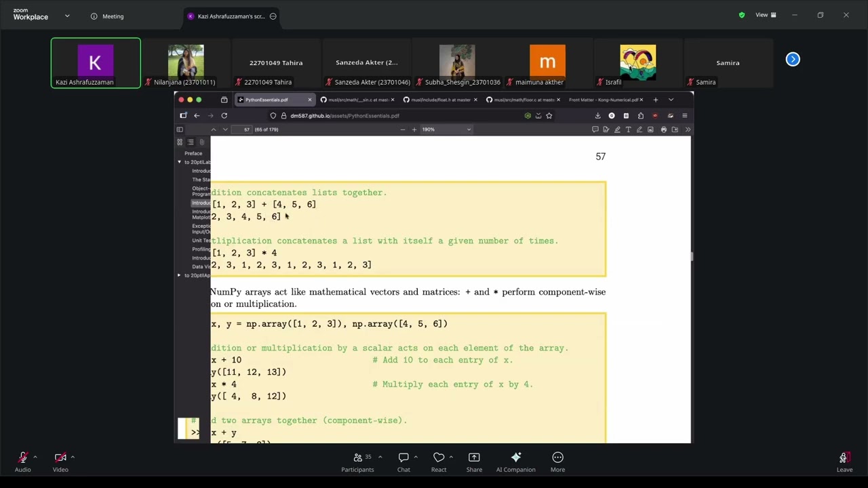
Task: Bookmark this page with the star
Action: (549, 115)
